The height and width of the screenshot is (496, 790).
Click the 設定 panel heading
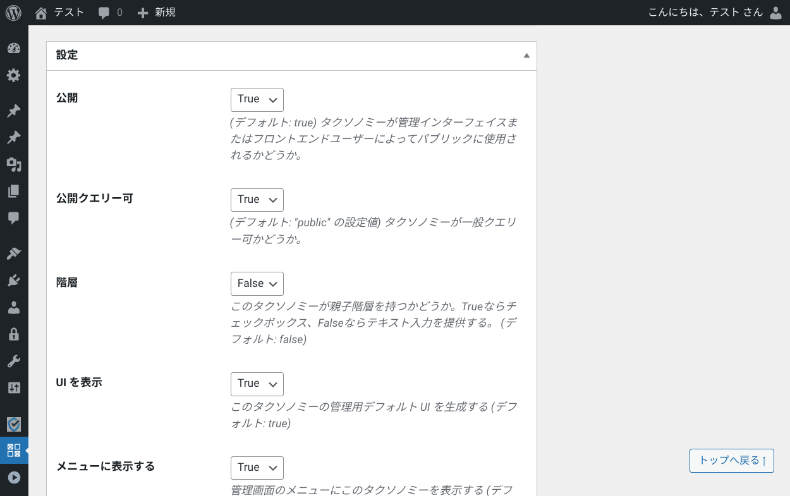67,55
